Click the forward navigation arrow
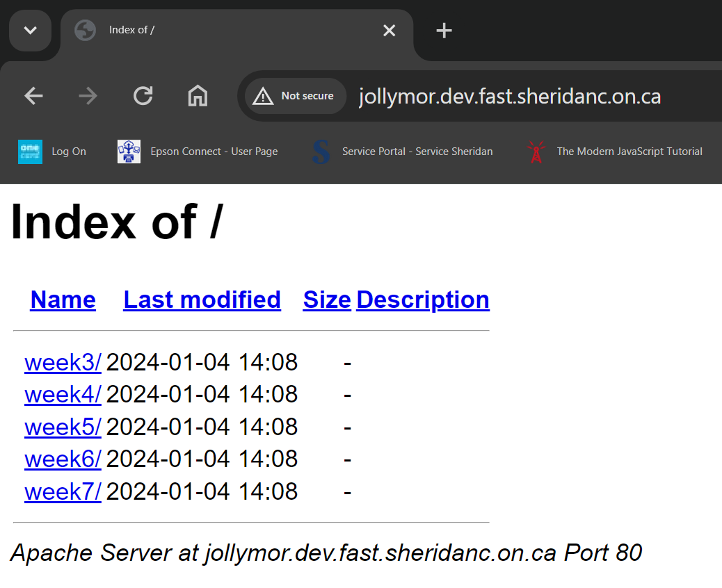 pos(88,96)
